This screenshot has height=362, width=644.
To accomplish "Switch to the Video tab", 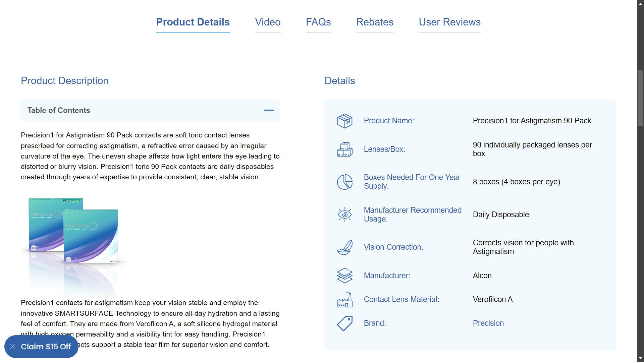I will (268, 22).
